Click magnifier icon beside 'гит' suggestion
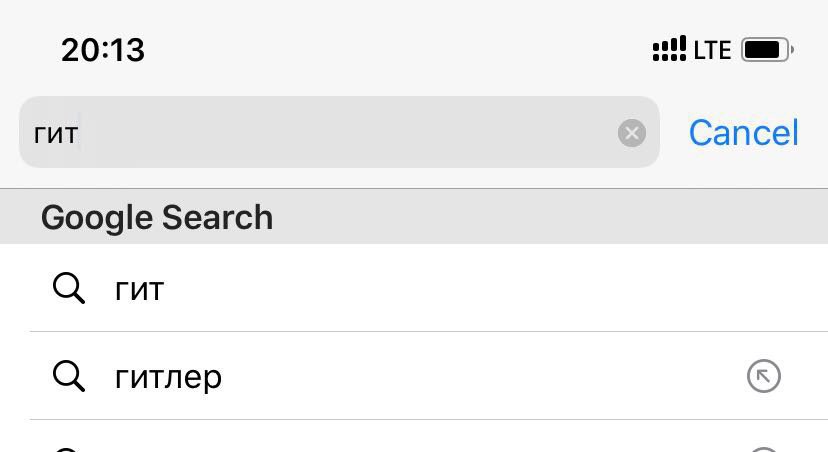Viewport: 828px width, 452px height. [69, 288]
